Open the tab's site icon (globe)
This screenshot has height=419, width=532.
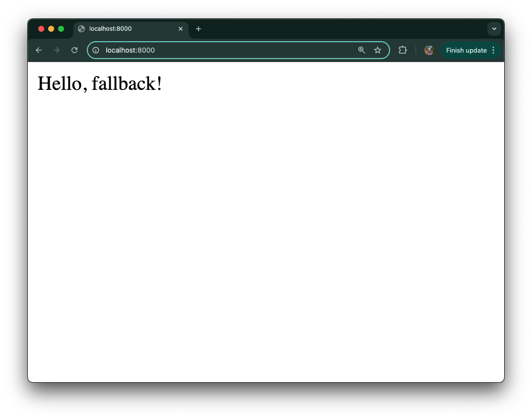pyautogui.click(x=81, y=29)
